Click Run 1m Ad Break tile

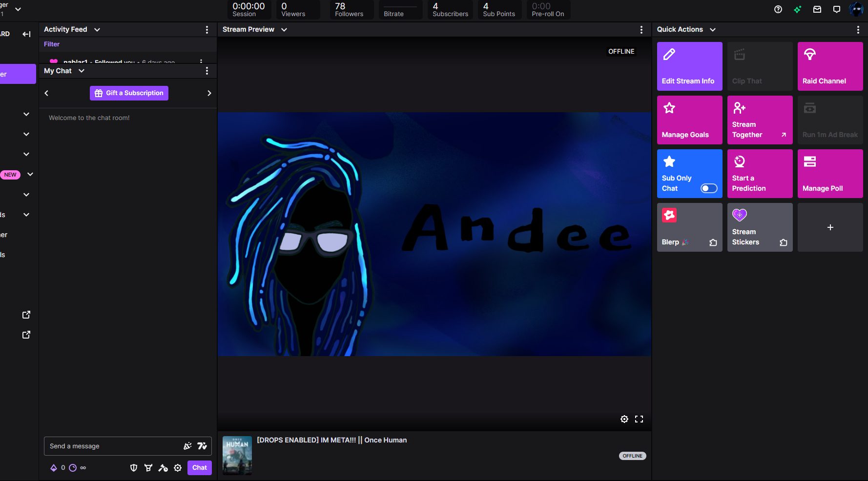[x=830, y=120]
